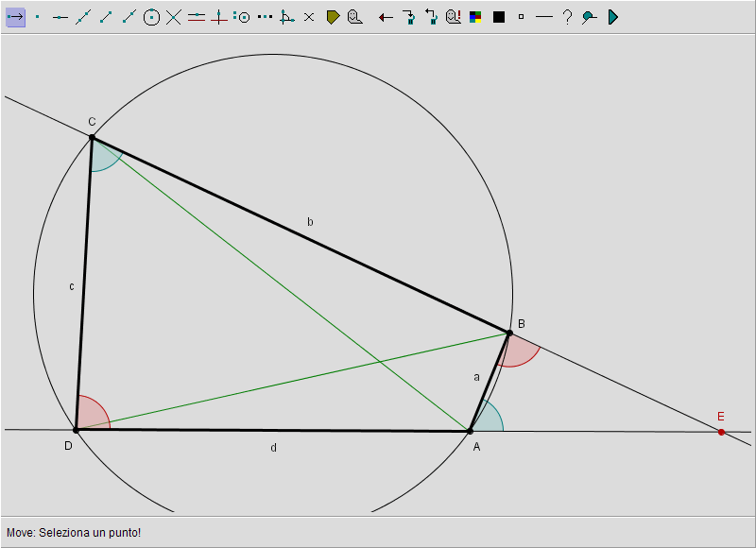The width and height of the screenshot is (756, 548).
Task: Select the single Point tool
Action: tap(38, 17)
